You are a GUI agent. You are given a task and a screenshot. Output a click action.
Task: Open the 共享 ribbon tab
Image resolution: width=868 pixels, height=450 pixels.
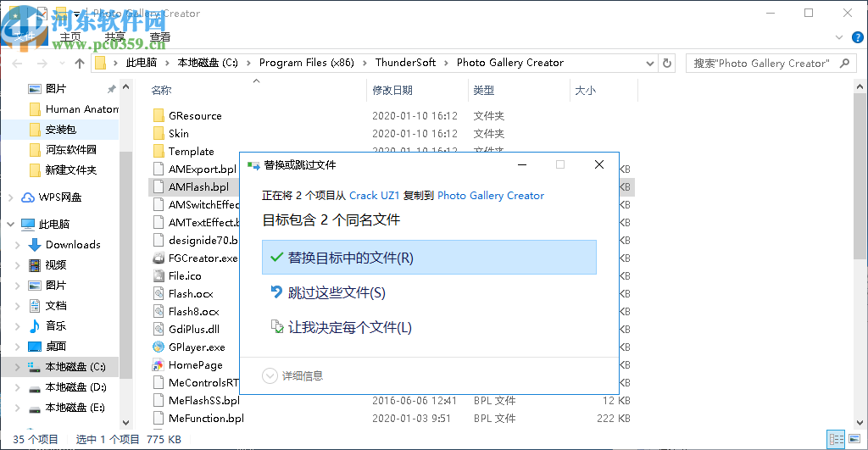115,37
